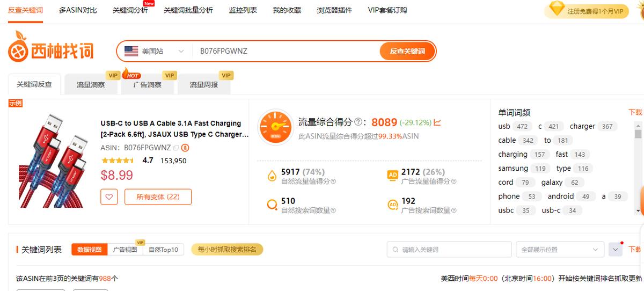Open help icon after 自然流量值得分
The height and width of the screenshot is (291, 644).
click(333, 181)
